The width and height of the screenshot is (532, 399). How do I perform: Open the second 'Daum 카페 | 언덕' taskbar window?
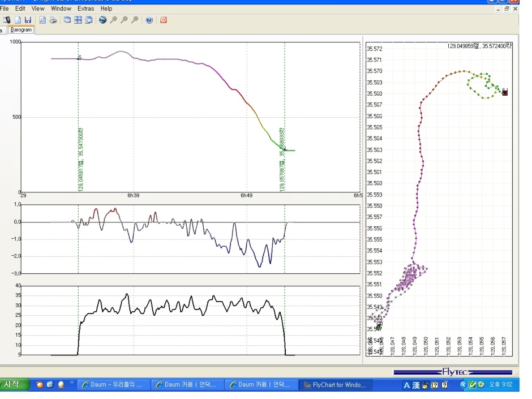[261, 385]
